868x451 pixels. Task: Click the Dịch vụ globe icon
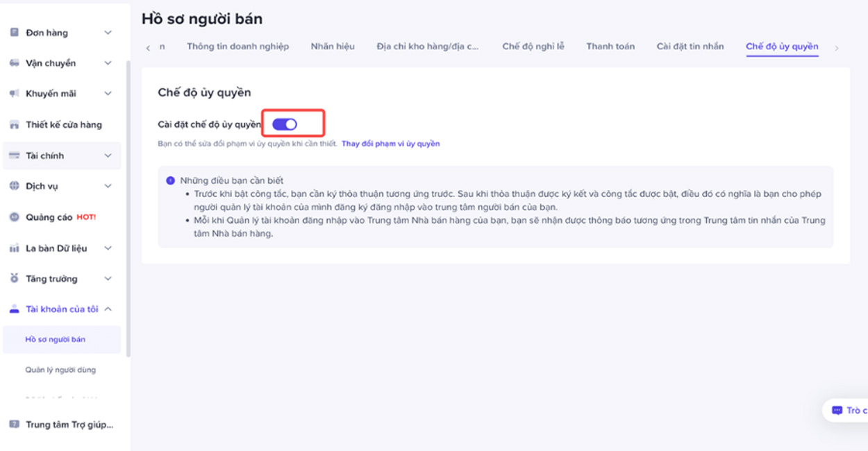[14, 186]
